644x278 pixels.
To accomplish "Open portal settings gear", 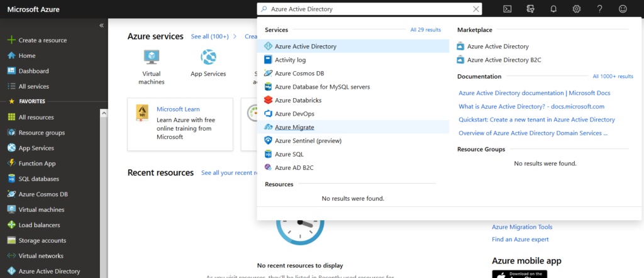I will 577,9.
